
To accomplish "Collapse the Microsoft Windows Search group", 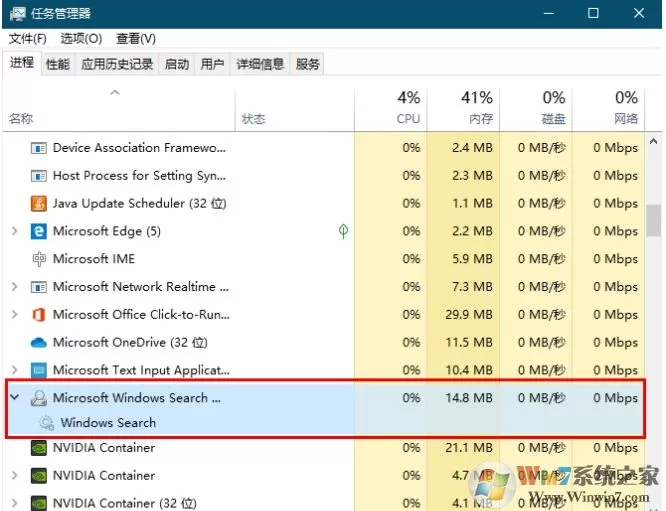I will [x=14, y=398].
